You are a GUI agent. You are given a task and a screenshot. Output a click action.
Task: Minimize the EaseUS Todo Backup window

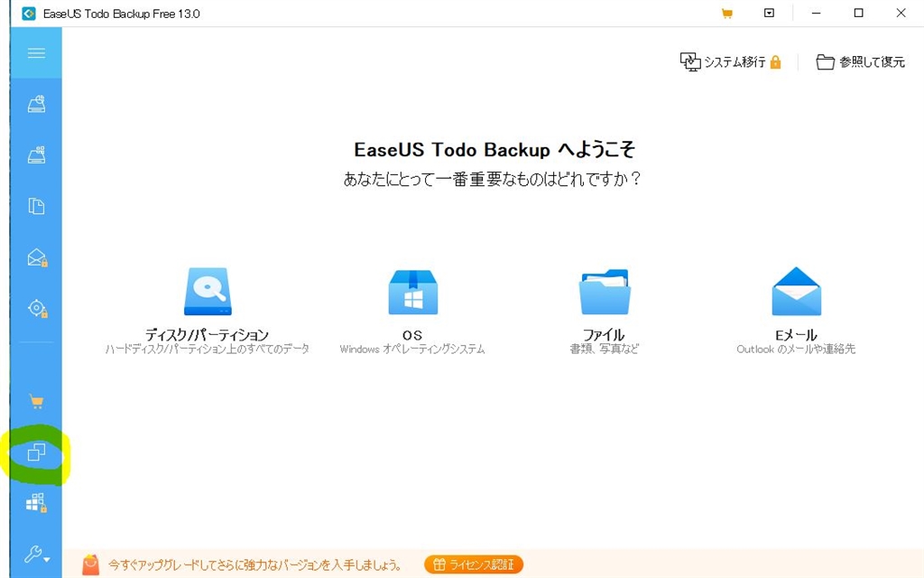click(x=816, y=13)
